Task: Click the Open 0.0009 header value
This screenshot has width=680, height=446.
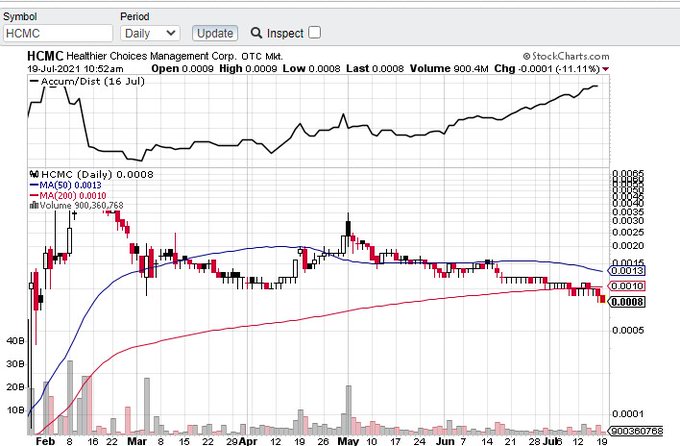Action: 182,69
